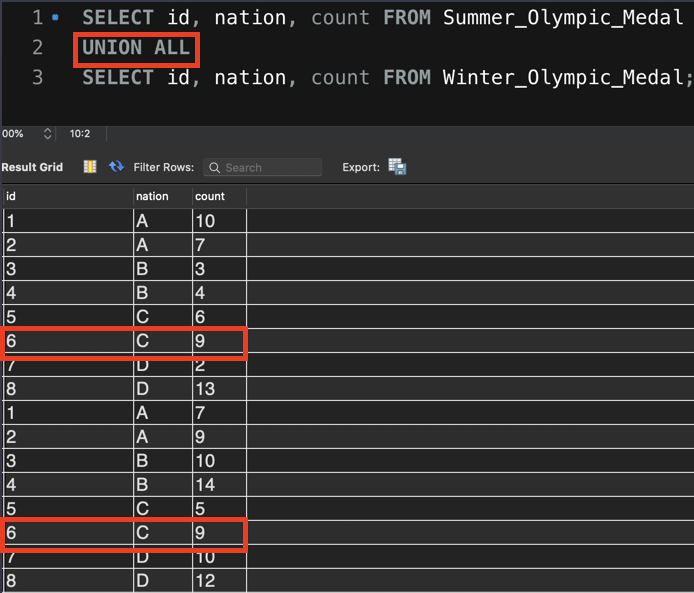The width and height of the screenshot is (694, 593).
Task: Click the Summer_Olympic_Medal table name
Action: (x=563, y=18)
